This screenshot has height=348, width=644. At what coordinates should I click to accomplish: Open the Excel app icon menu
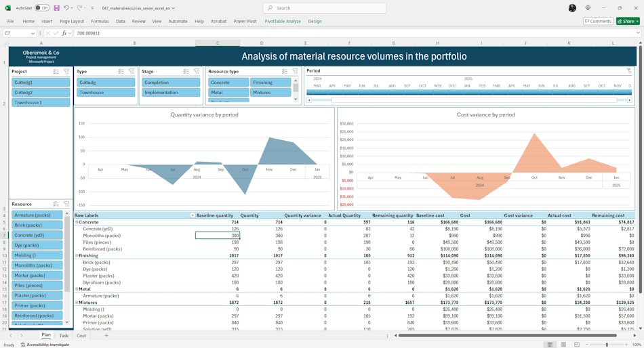tap(8, 8)
